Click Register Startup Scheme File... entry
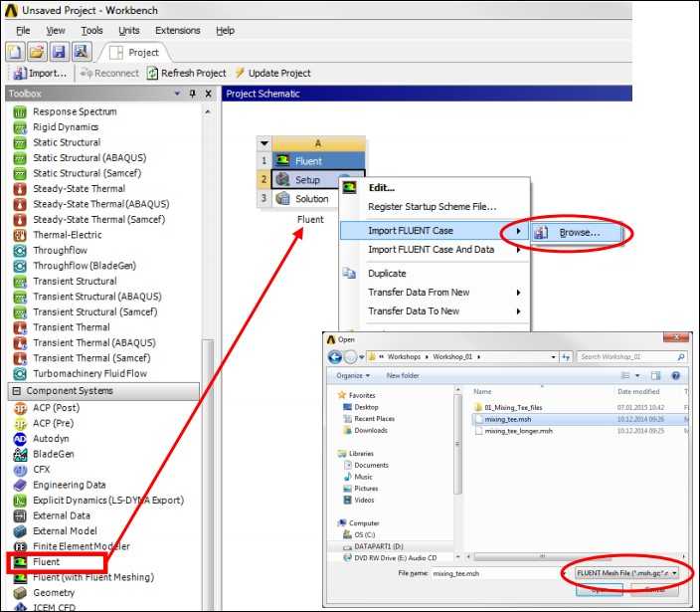 [x=432, y=207]
